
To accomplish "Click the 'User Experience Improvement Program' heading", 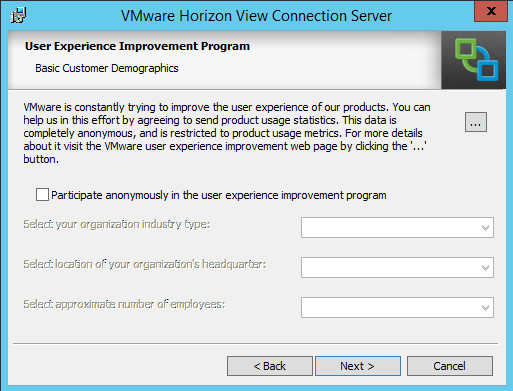I will tap(137, 46).
